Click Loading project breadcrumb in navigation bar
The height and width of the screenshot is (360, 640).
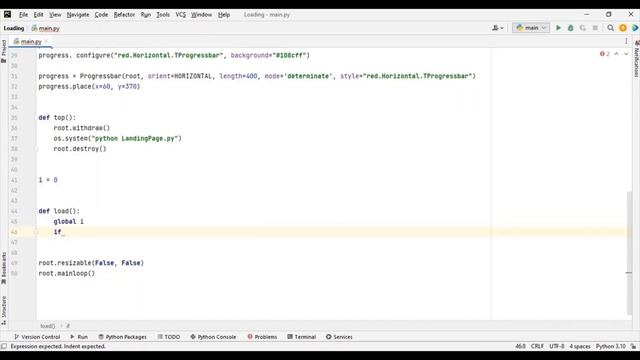click(x=13, y=28)
